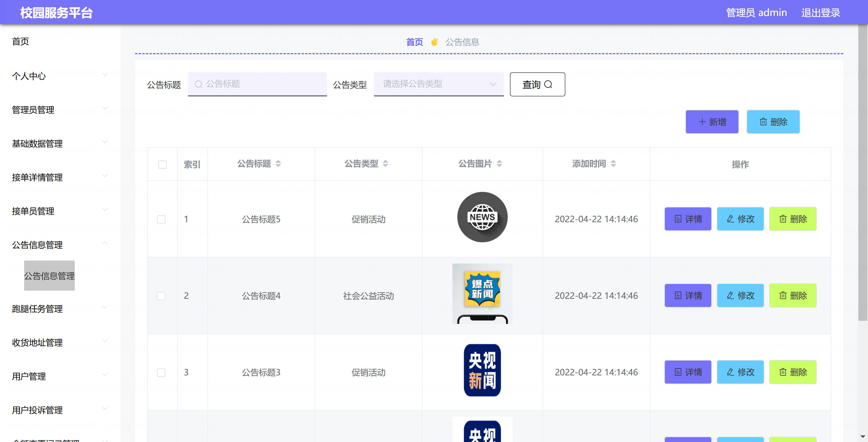Open the 央视新闻 image in row 3
The image size is (868, 442).
click(482, 370)
